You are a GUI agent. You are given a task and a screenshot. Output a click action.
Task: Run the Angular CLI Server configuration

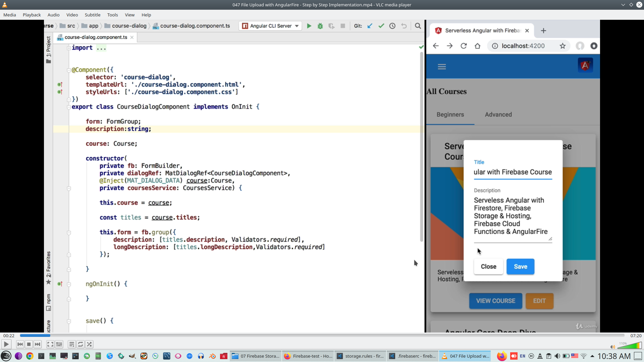tap(309, 26)
